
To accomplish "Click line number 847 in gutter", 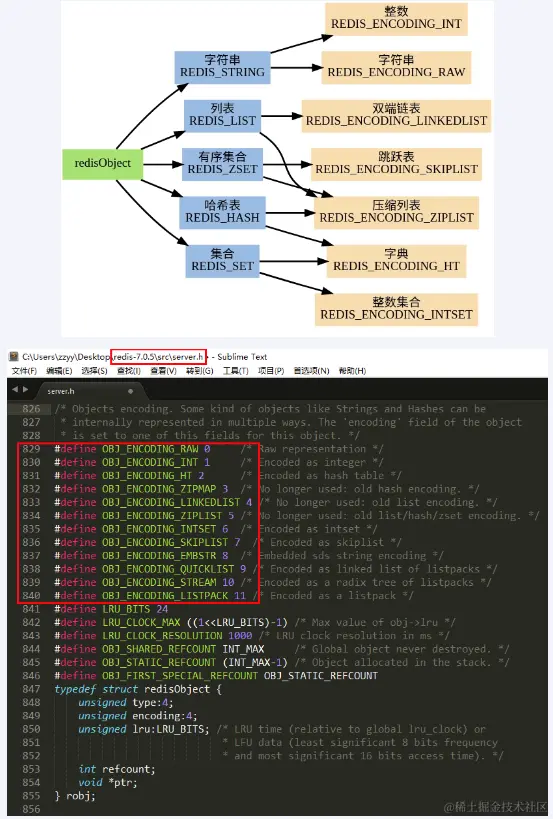I will 31,689.
